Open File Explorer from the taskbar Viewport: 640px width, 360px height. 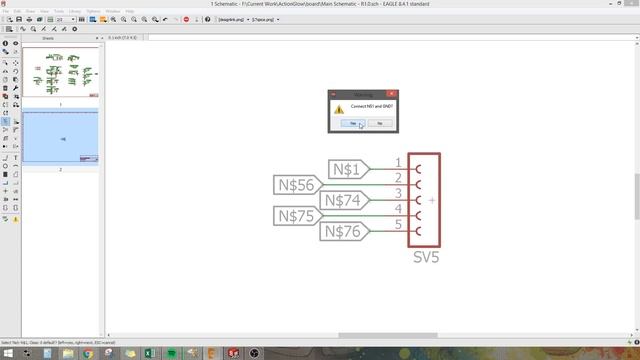[68, 353]
